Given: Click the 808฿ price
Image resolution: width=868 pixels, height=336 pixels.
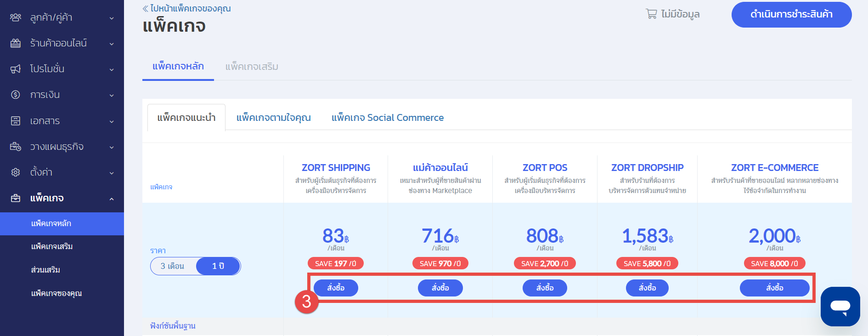Looking at the screenshot, I should 545,236.
